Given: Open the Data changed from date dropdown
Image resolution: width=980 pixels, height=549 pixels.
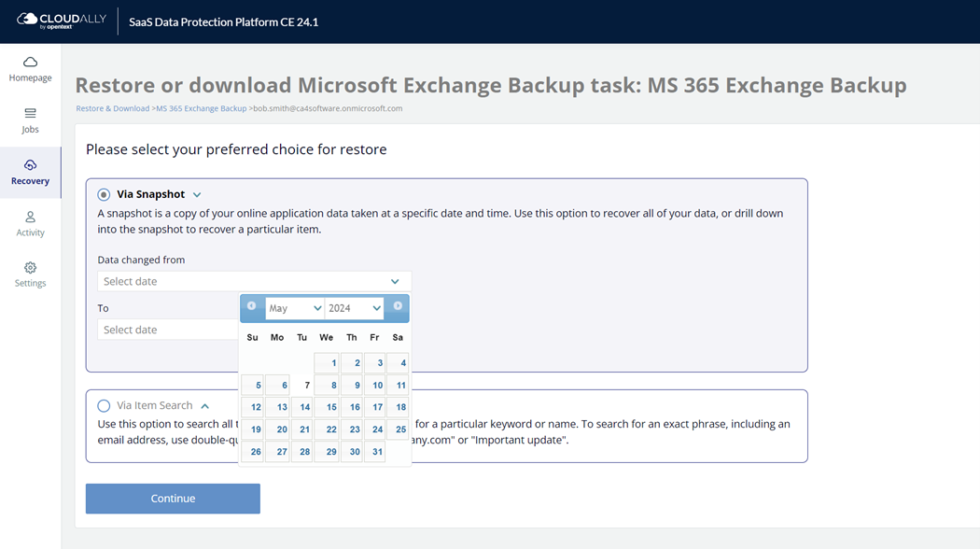Looking at the screenshot, I should pyautogui.click(x=255, y=281).
